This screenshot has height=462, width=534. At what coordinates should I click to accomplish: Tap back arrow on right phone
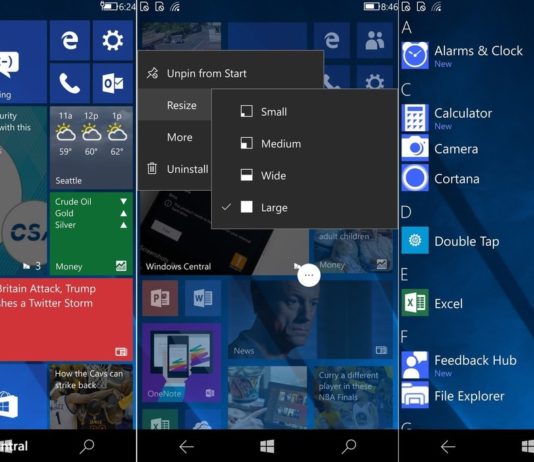[448, 446]
